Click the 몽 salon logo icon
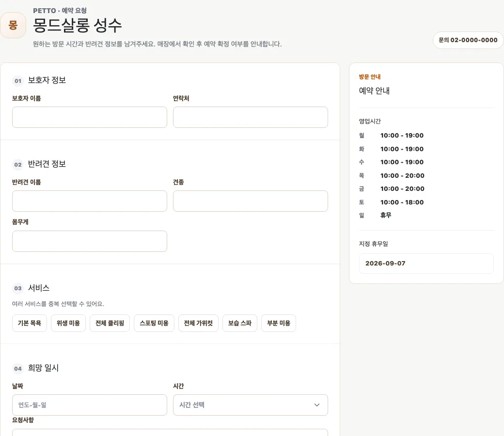 point(13,25)
